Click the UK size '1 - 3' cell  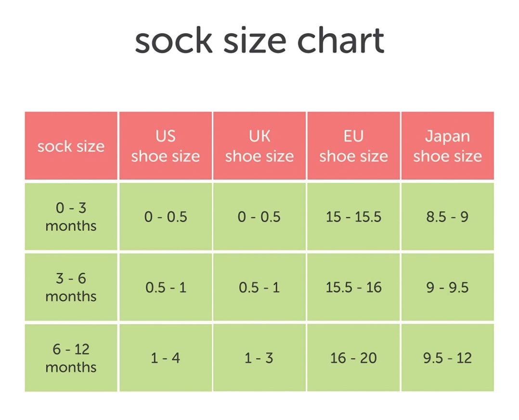pos(259,358)
